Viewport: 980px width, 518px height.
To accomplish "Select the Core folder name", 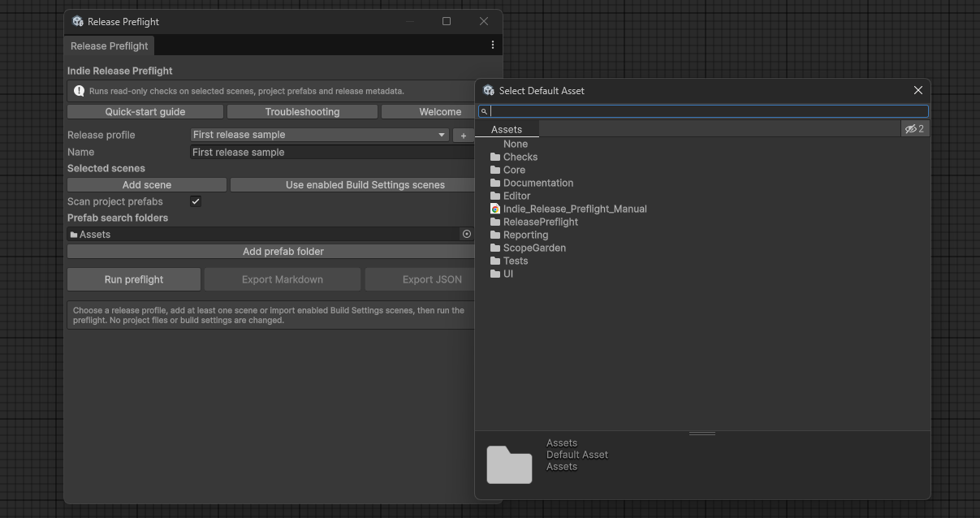I will click(x=514, y=171).
